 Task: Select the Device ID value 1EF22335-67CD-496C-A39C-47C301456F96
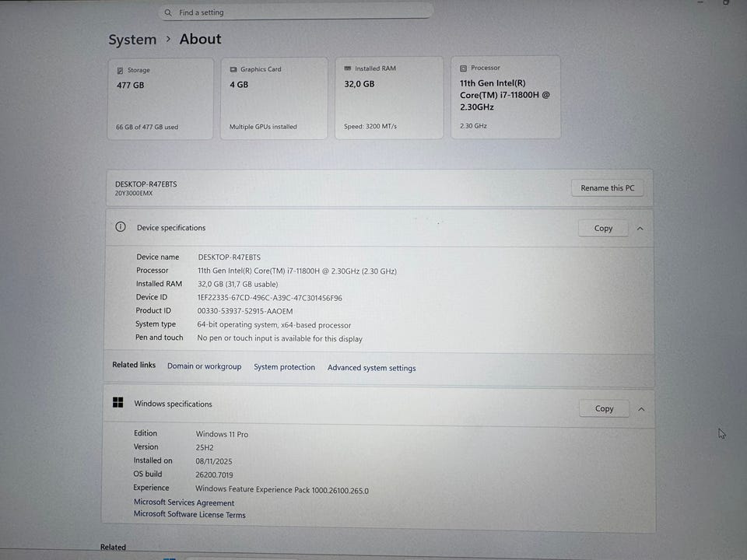[270, 298]
